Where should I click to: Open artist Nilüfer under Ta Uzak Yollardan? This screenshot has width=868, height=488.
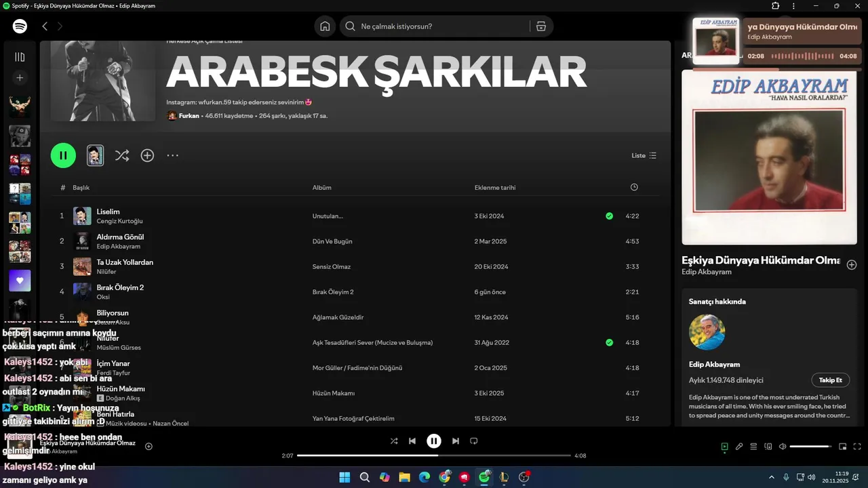point(106,272)
